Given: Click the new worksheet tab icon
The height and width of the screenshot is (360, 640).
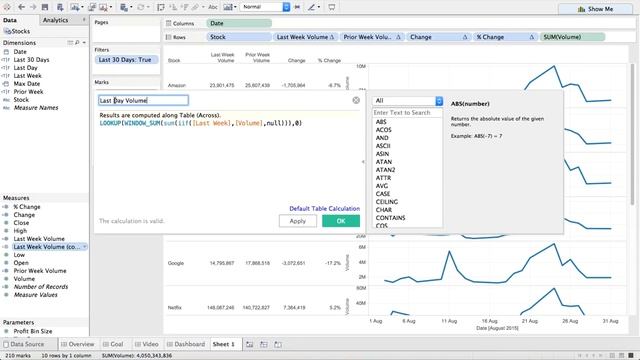Looking at the screenshot, I should click(x=249, y=344).
